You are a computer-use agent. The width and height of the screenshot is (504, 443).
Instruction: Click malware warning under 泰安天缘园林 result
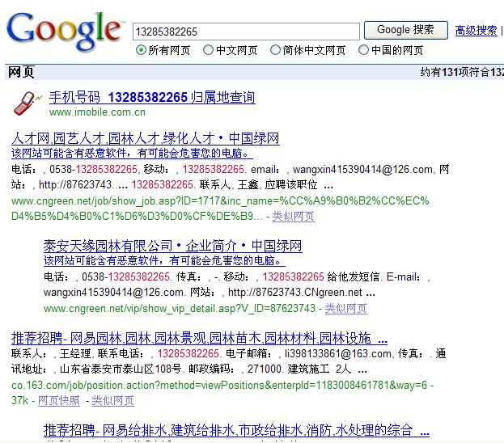pyautogui.click(x=163, y=261)
